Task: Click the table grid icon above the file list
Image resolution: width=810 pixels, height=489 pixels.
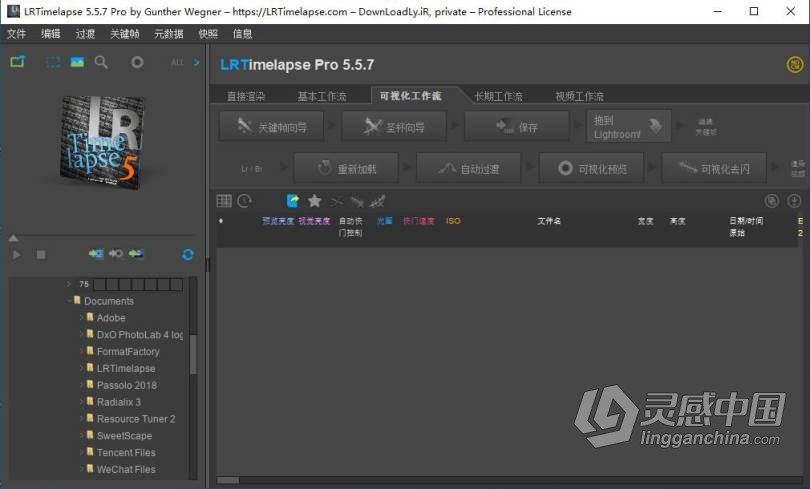Action: pyautogui.click(x=224, y=201)
